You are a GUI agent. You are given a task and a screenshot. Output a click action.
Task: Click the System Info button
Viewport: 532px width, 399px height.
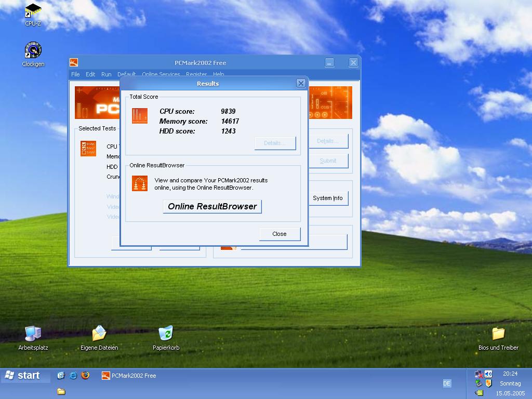coord(328,198)
